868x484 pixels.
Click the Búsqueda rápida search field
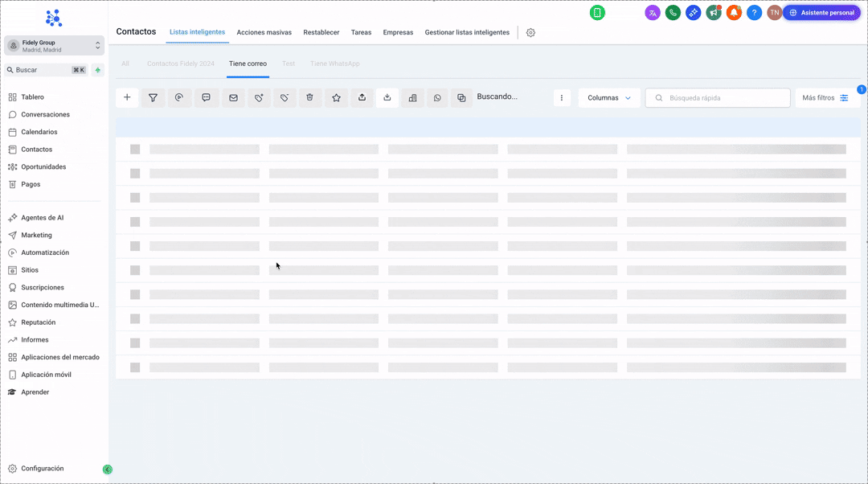pyautogui.click(x=723, y=97)
